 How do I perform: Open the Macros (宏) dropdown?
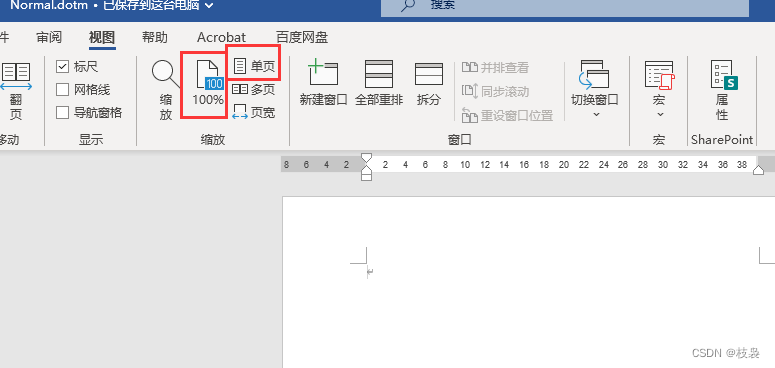pos(659,89)
